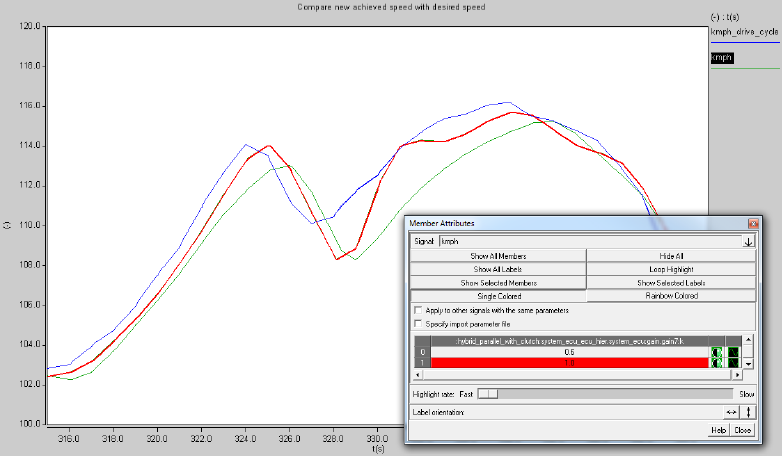Click the Close button at dialog bottom

coord(742,430)
